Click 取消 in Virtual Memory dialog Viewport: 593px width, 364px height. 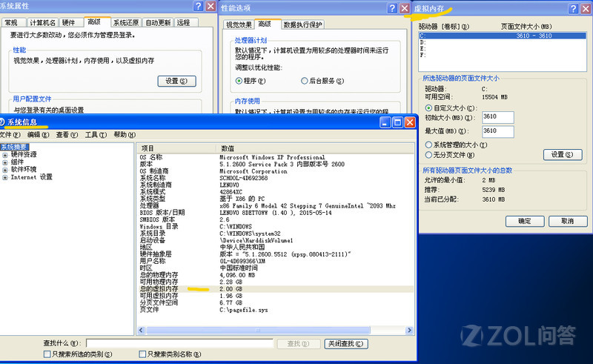(x=568, y=221)
